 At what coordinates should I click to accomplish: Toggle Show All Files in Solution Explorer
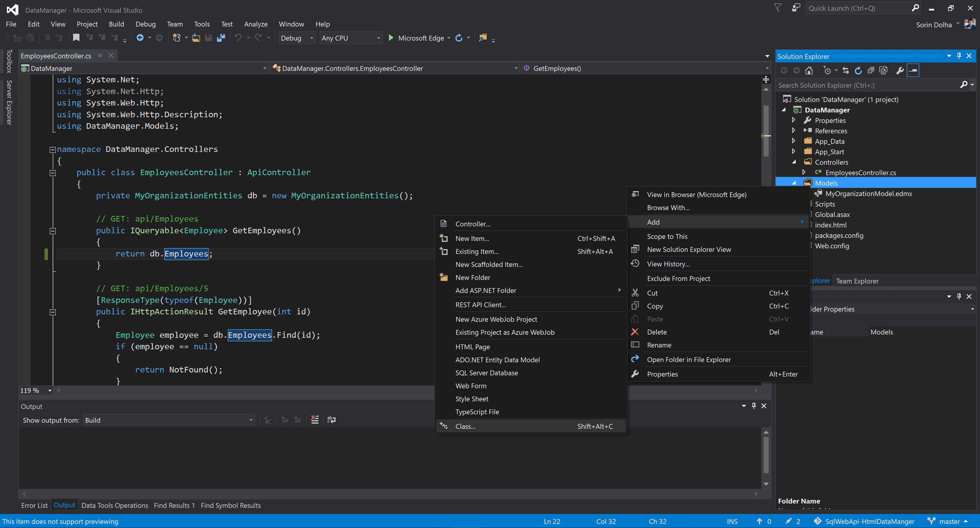(883, 71)
